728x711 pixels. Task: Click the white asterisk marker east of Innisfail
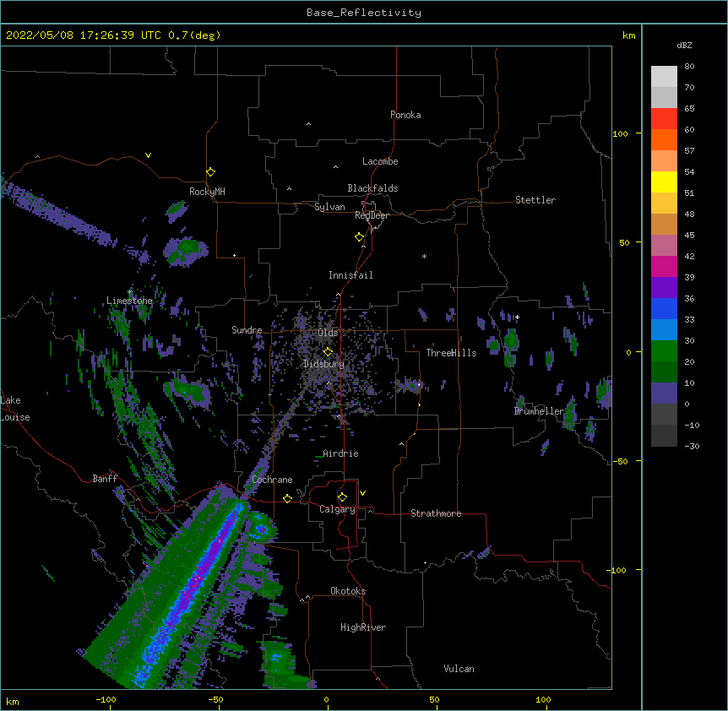(424, 256)
